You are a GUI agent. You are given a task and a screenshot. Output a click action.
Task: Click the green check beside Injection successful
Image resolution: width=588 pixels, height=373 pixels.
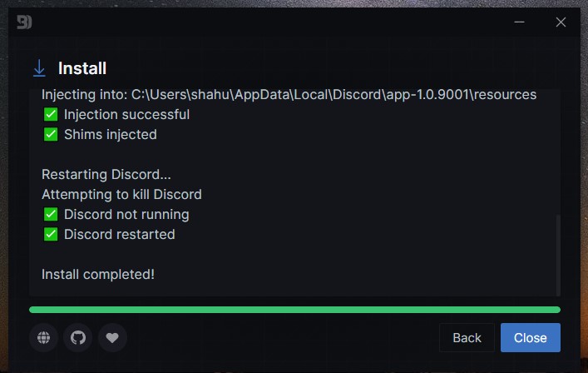(x=51, y=114)
